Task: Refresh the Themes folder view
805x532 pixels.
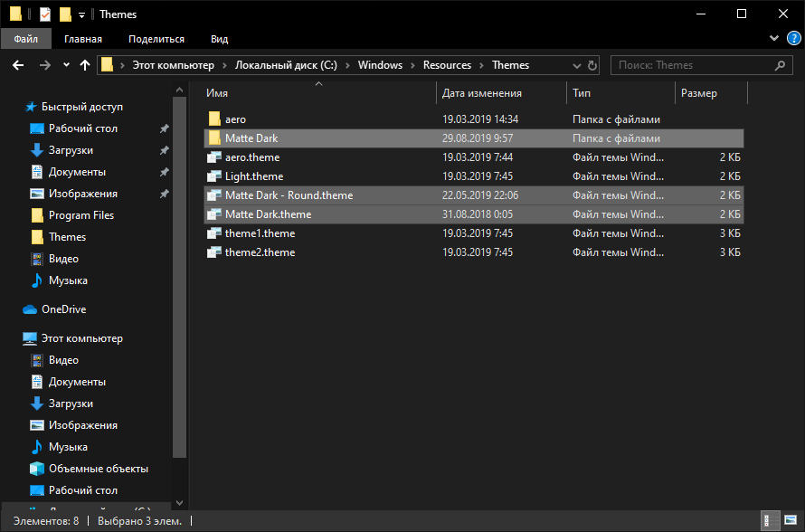Action: 592,66
